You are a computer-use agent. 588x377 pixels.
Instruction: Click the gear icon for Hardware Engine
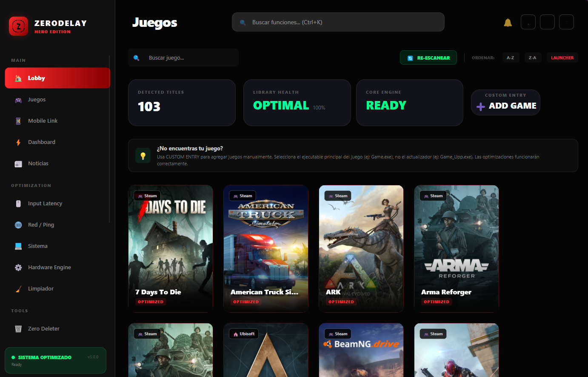(18, 268)
